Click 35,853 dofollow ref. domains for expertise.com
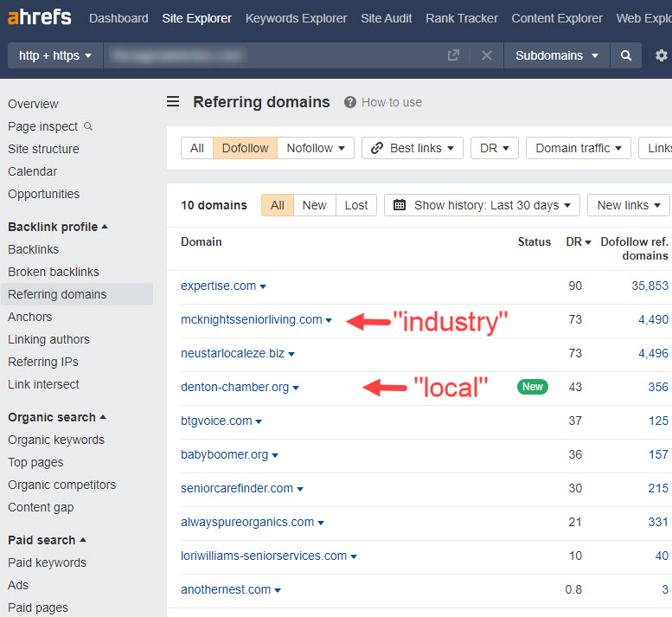 tap(650, 286)
